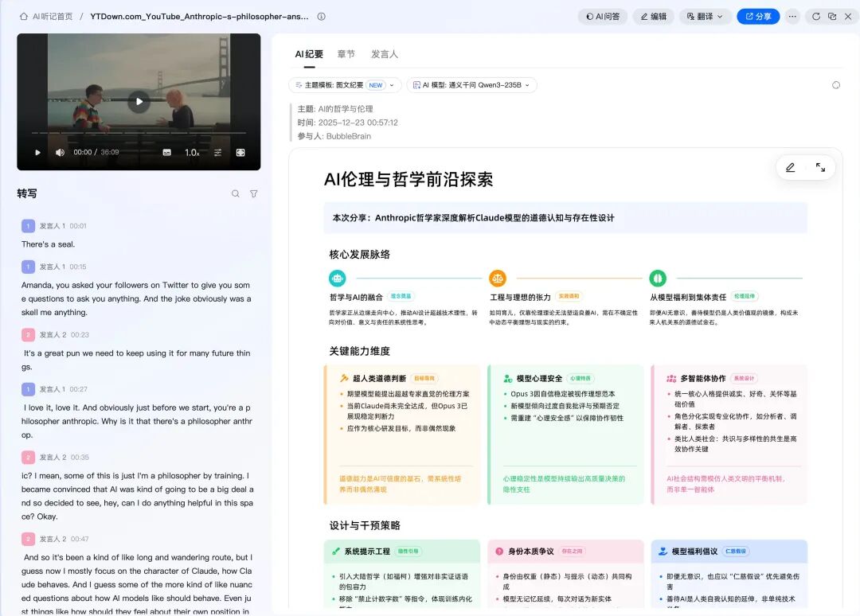The width and height of the screenshot is (860, 616).
Task: Open the 模型心理安全 card heading
Action: [539, 378]
